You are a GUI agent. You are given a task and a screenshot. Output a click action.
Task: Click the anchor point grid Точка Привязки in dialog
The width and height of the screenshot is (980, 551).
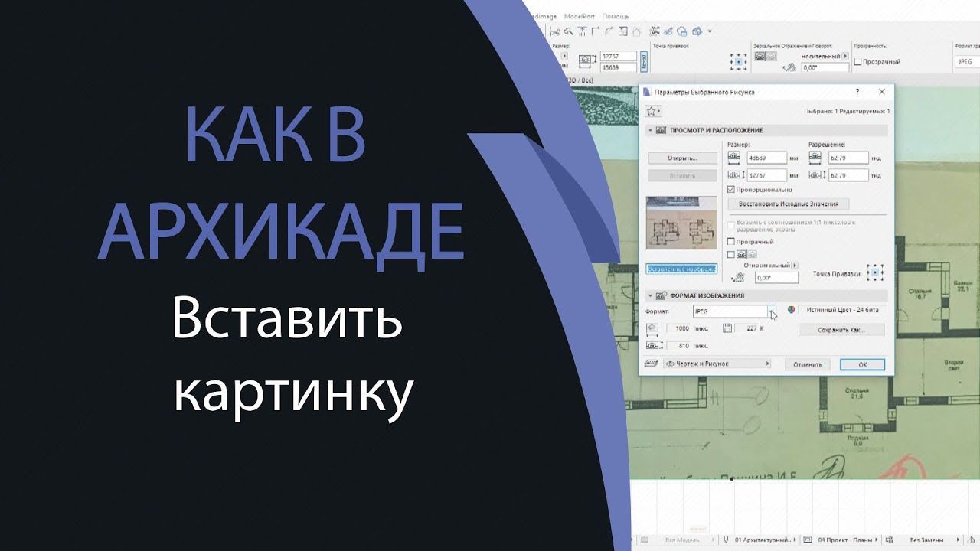(875, 273)
